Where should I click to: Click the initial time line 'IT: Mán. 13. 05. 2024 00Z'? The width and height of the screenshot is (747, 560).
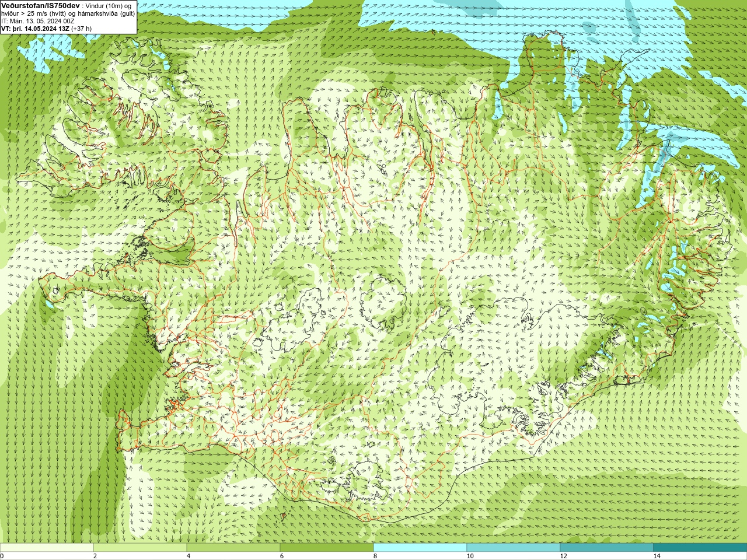38,21
